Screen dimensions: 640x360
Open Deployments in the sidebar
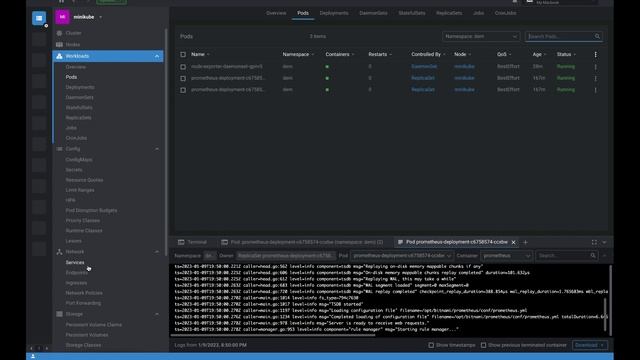[x=80, y=87]
